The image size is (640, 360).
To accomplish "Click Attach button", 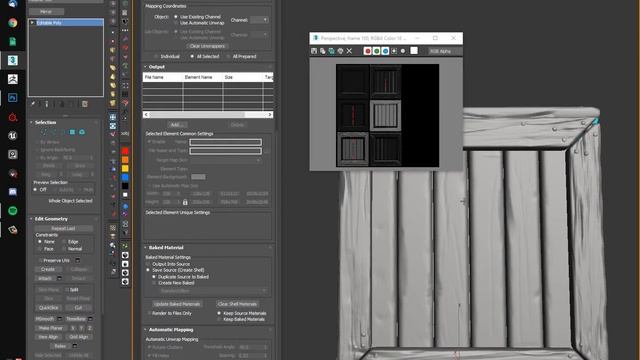I will [x=45, y=278].
